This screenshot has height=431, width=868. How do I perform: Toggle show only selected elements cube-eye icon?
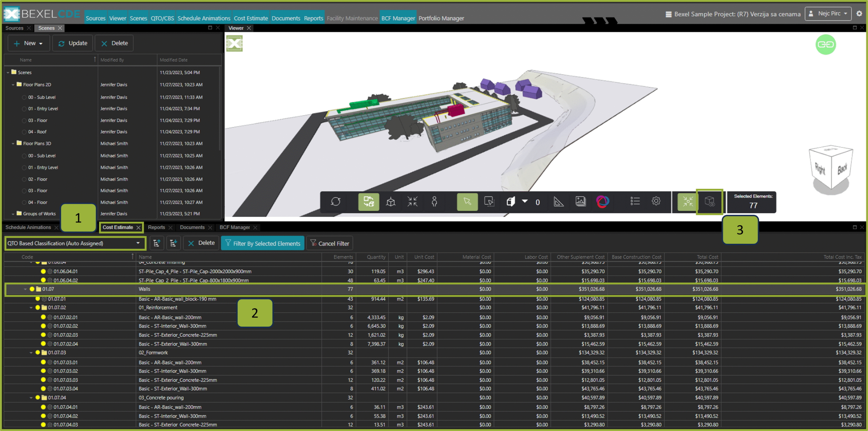[710, 202]
